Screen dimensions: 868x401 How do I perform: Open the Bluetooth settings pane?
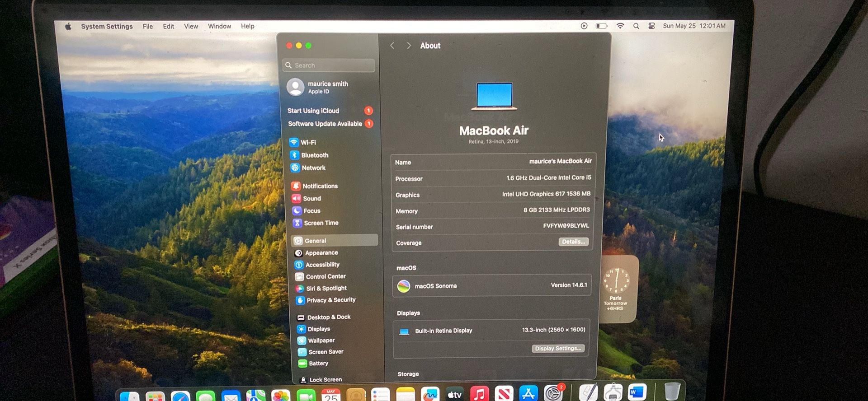click(310, 155)
